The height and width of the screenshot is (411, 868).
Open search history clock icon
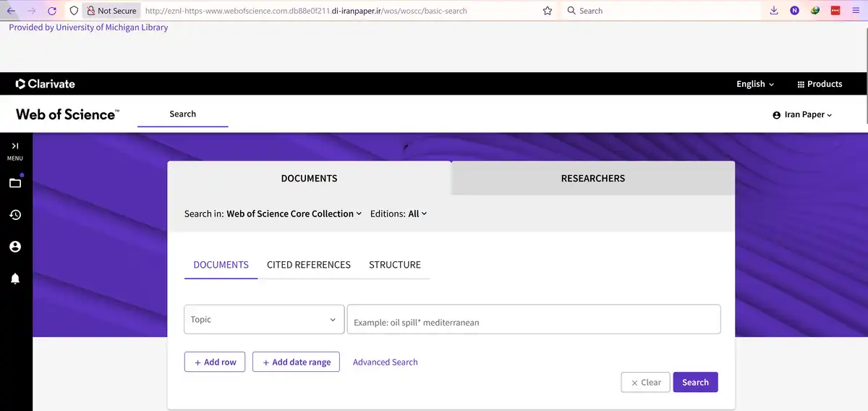(15, 215)
